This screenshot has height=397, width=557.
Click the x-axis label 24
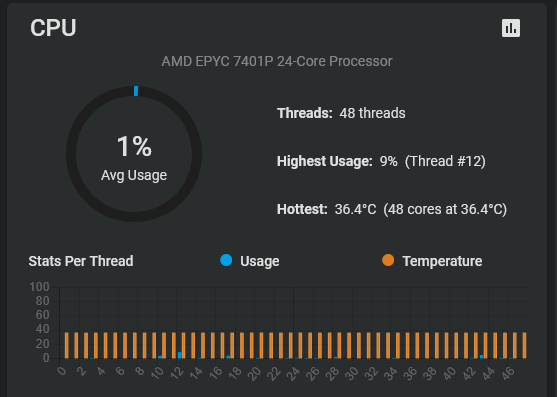[293, 374]
